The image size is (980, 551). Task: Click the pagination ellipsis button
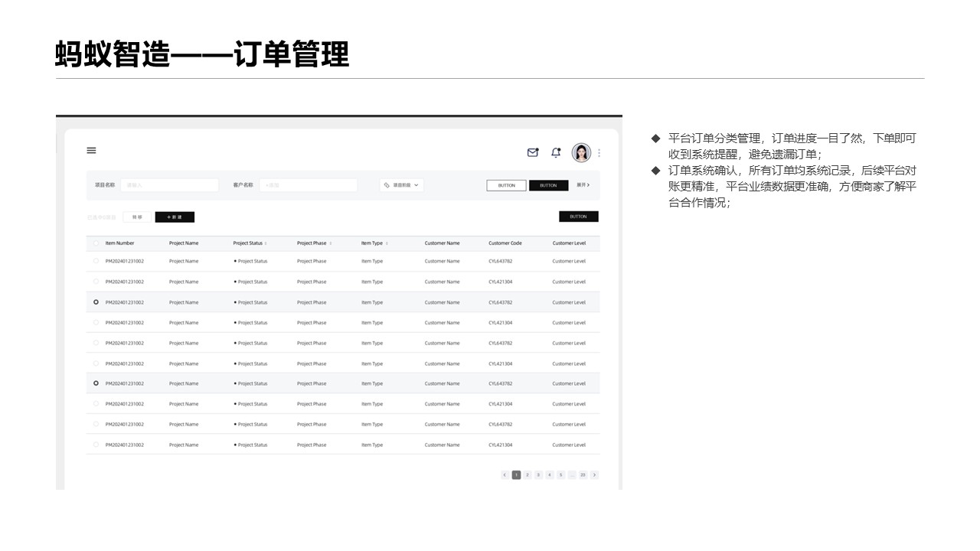[x=572, y=475]
